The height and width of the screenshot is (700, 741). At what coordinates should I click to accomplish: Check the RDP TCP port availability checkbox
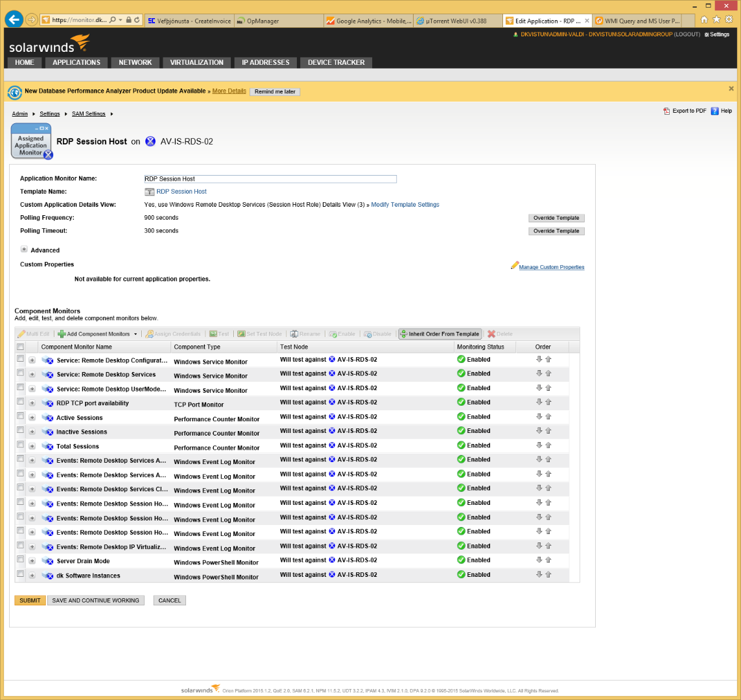tap(21, 402)
